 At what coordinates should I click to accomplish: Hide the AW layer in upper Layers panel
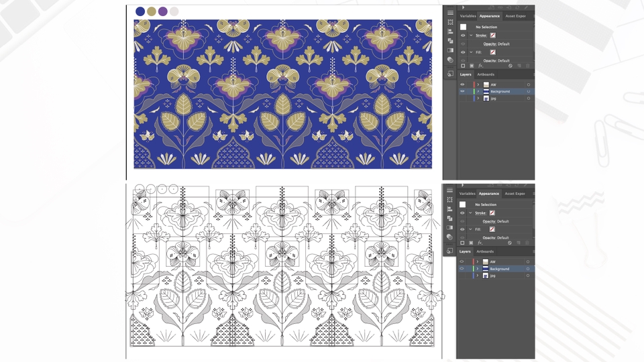tap(462, 85)
